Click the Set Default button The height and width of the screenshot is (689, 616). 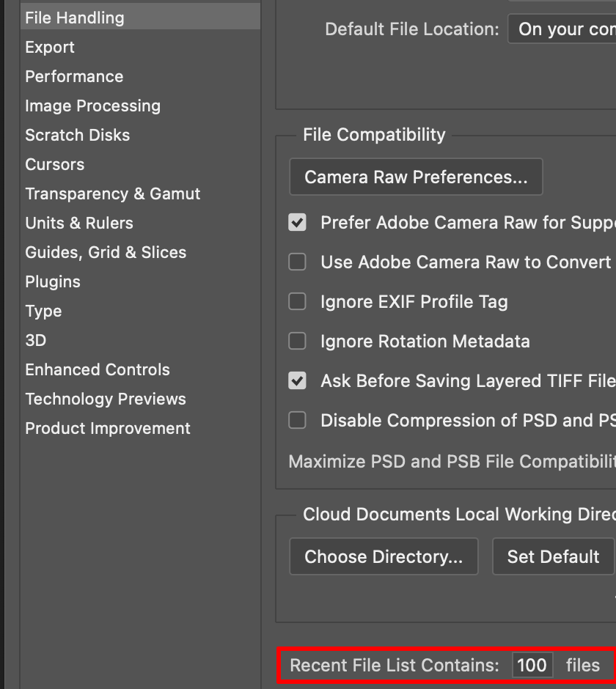(551, 556)
